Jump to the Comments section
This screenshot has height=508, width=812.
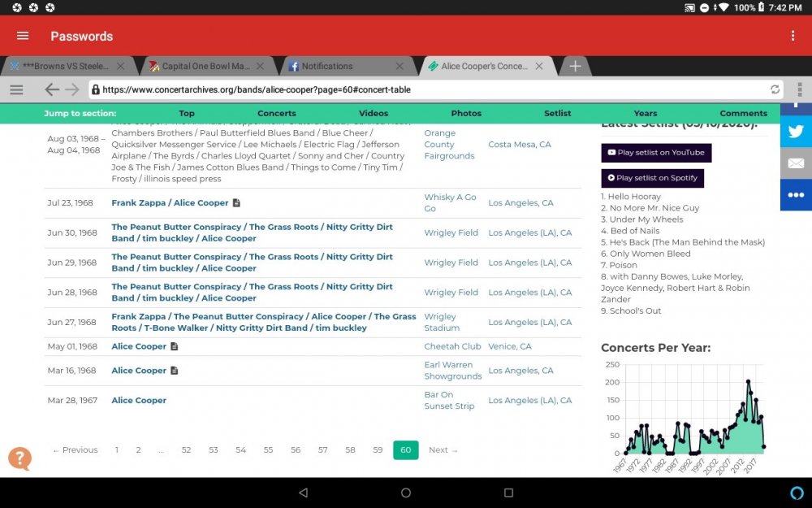tap(743, 113)
